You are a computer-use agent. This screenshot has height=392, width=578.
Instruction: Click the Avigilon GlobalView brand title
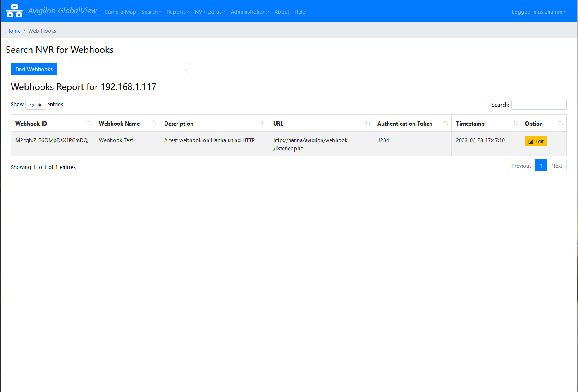[x=62, y=11]
